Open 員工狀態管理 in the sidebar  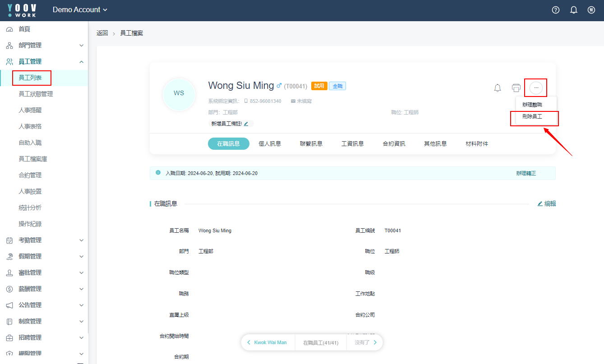[36, 94]
